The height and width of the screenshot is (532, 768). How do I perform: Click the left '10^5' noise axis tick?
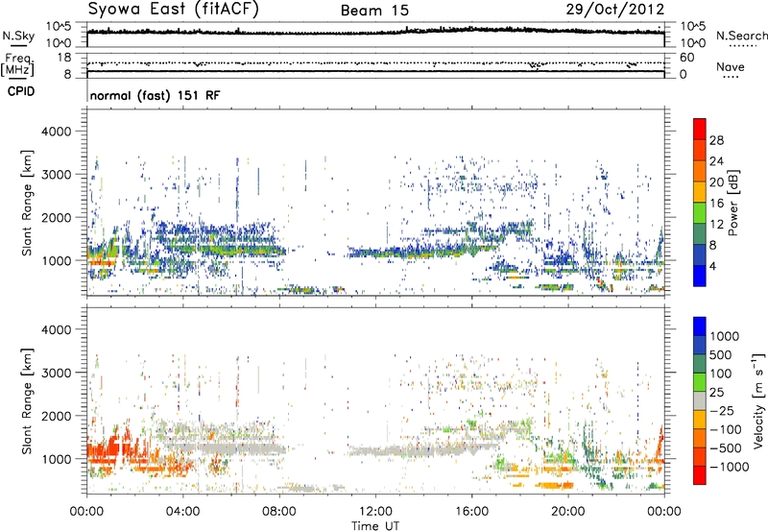(x=59, y=27)
